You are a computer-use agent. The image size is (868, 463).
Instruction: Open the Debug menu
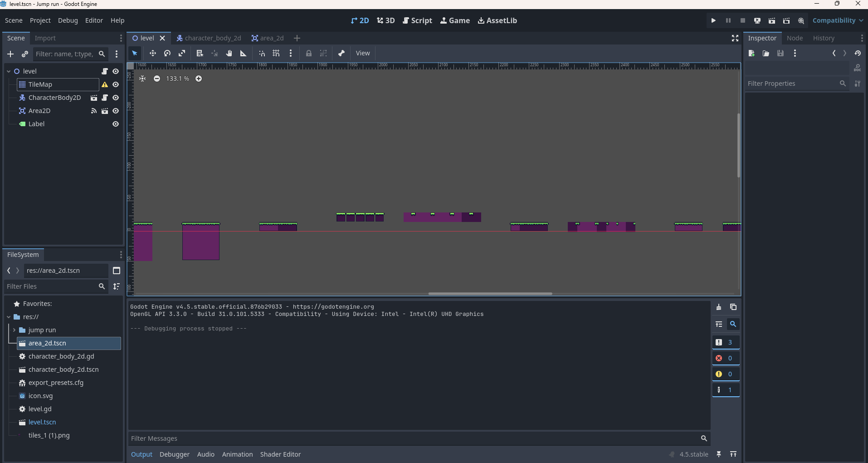68,20
